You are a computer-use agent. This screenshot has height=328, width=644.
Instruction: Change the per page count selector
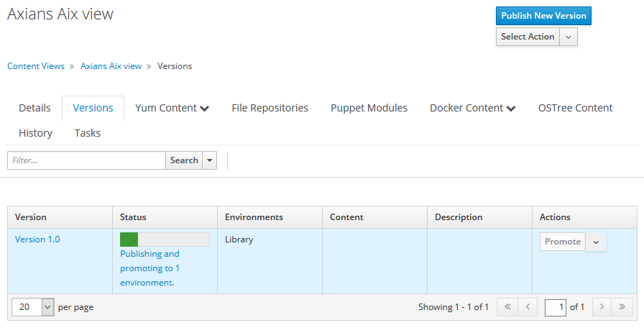click(x=33, y=307)
